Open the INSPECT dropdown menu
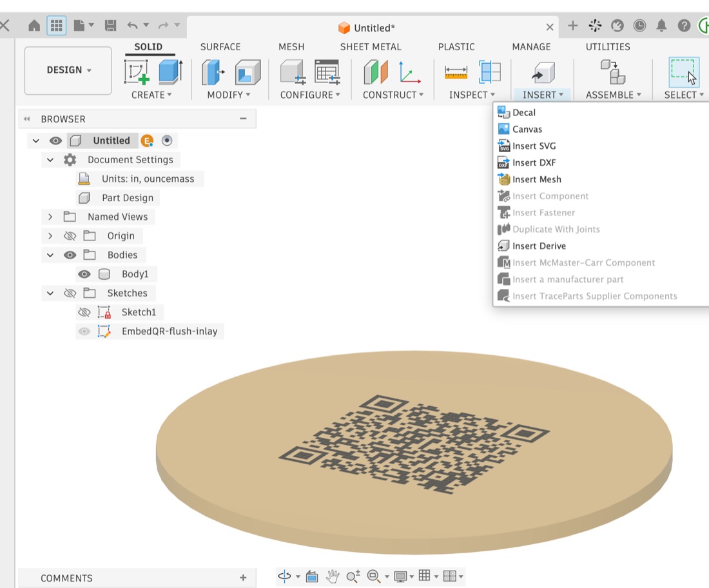709x588 pixels. point(472,95)
